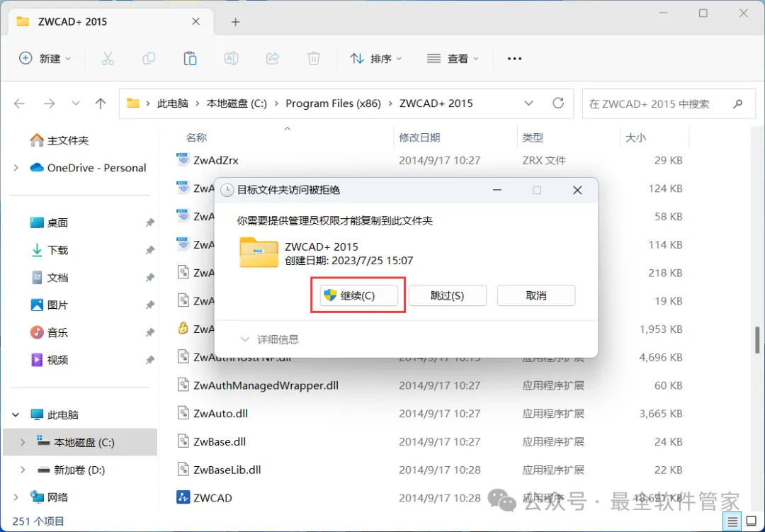The image size is (765, 532).
Task: Select ZwAuto.dll file
Action: coord(220,414)
